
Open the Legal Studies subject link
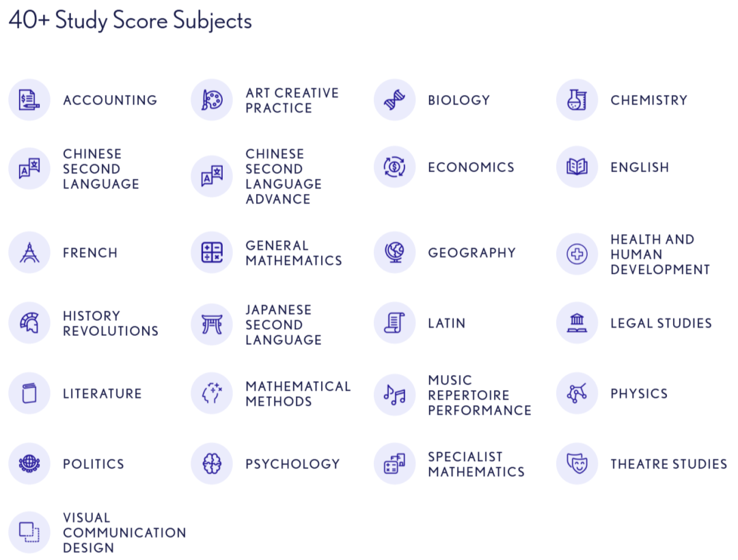(661, 324)
